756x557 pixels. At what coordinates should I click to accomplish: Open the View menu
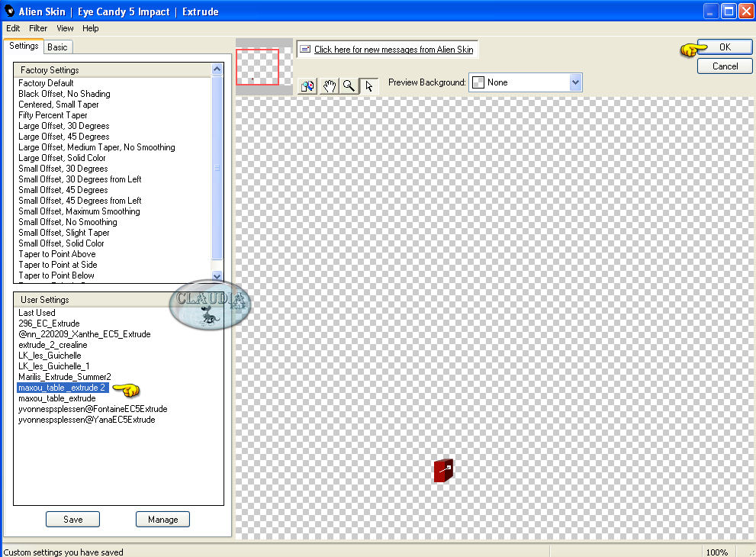65,28
